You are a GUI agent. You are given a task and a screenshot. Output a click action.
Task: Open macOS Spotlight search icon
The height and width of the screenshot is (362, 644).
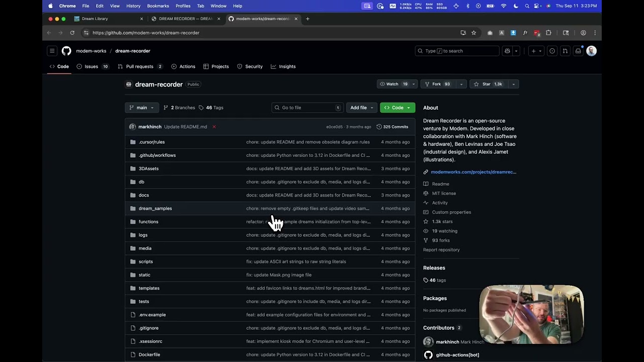tap(527, 6)
